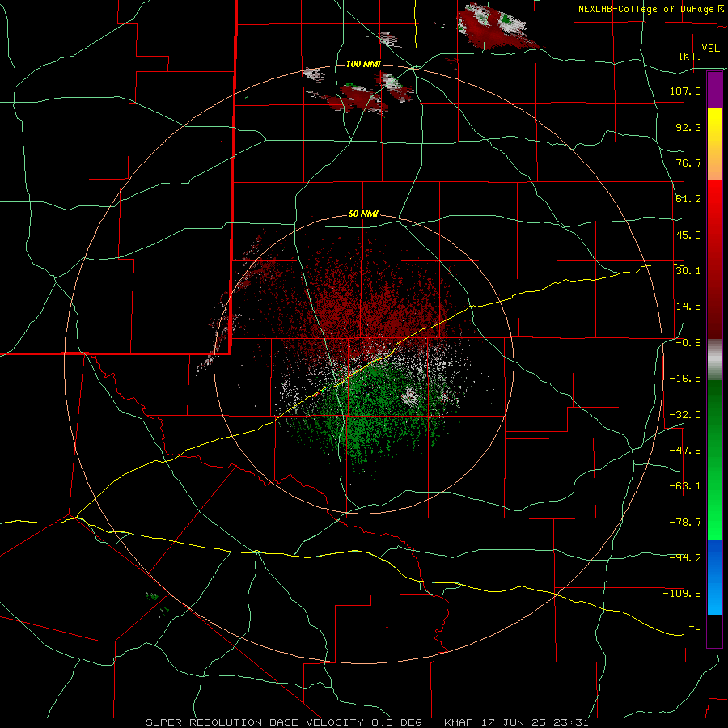Pick the green inbound segment of the color bar
This screenshot has height=728, width=728.
pyautogui.click(x=714, y=459)
